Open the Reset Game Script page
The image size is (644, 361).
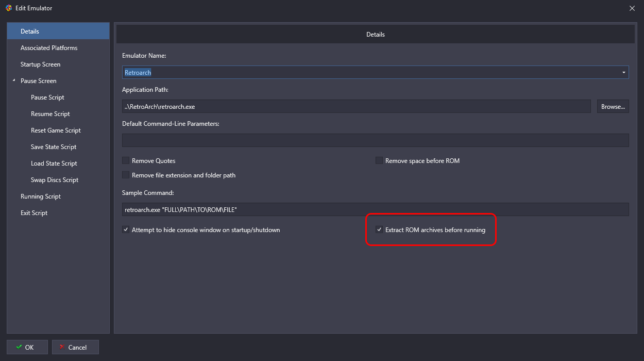click(x=56, y=130)
